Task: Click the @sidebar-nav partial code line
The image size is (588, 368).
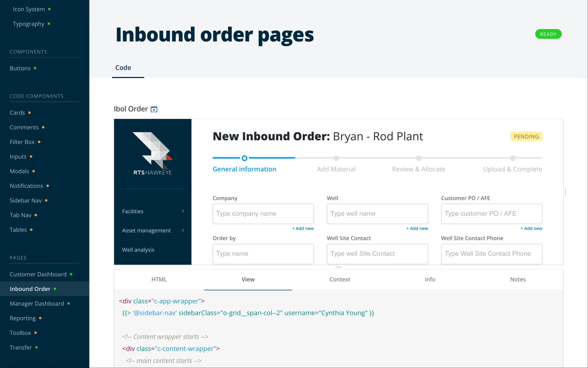Action: pos(248,313)
